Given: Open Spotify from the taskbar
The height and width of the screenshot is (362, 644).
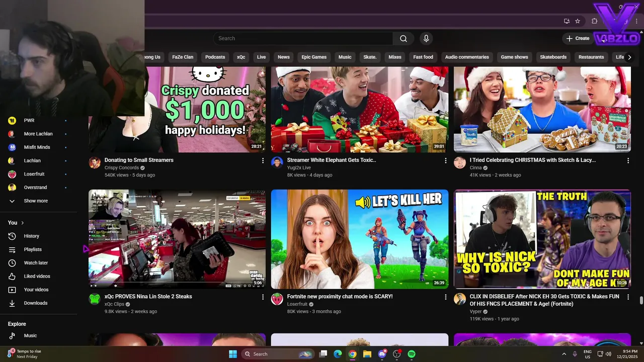Looking at the screenshot, I should (412, 354).
